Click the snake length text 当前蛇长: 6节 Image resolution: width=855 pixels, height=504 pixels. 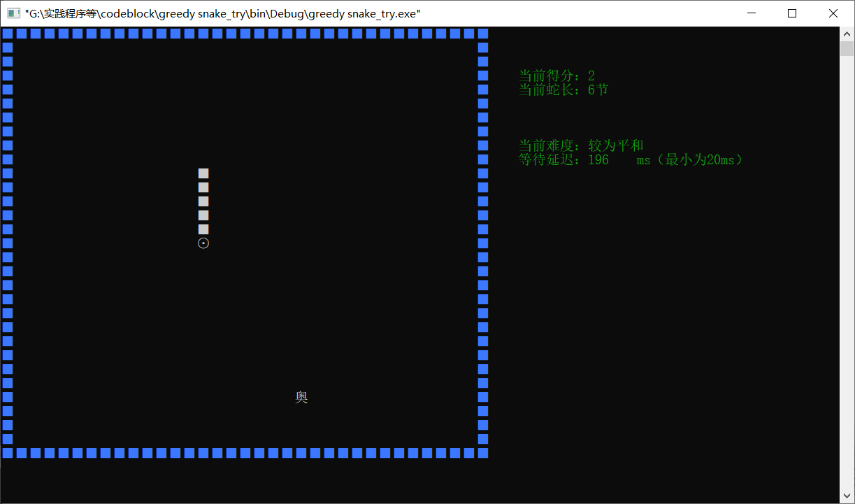[x=563, y=89]
